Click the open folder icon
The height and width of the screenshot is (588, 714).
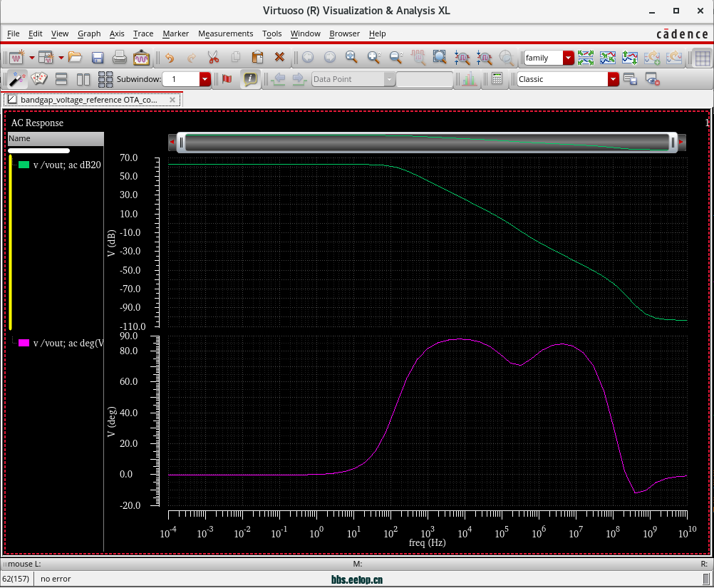[x=75, y=58]
